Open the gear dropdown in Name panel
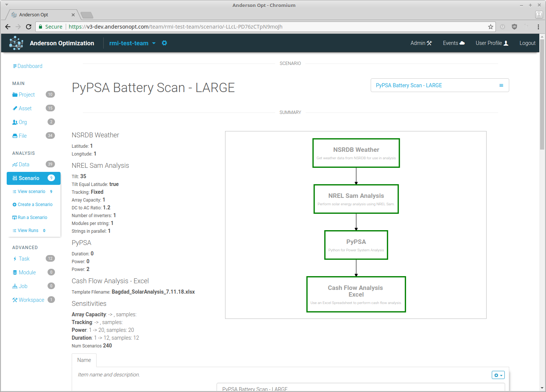This screenshot has width=546, height=392. pos(498,375)
